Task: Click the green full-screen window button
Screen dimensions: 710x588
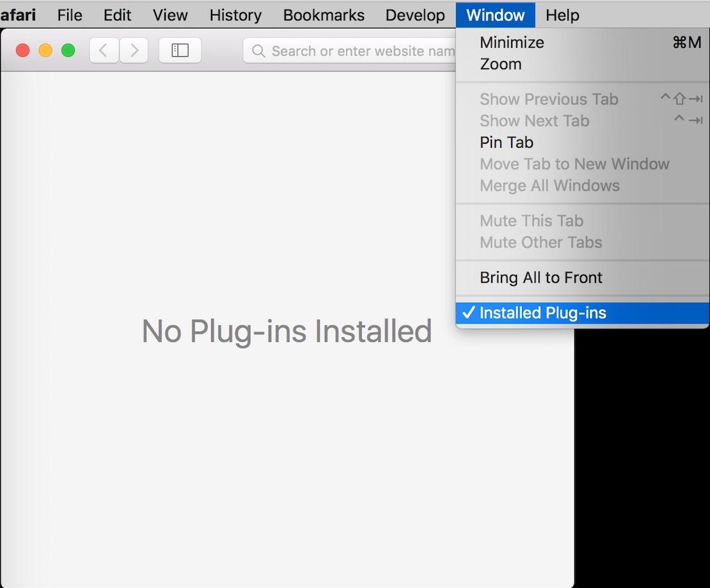Action: (x=68, y=50)
